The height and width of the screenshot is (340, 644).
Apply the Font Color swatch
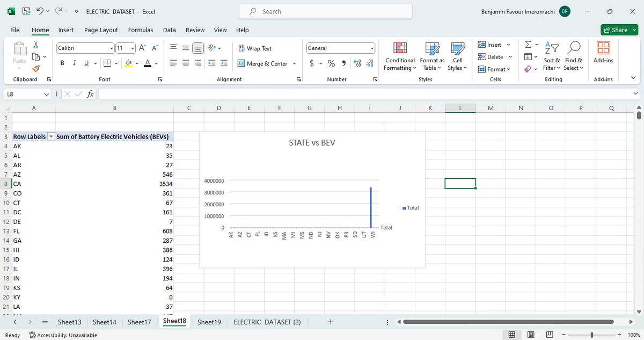(x=147, y=63)
